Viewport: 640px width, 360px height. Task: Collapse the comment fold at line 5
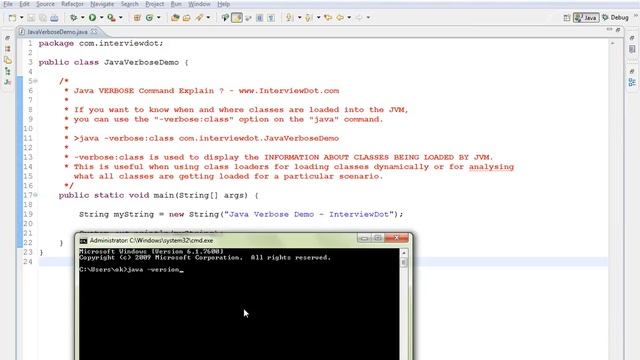tap(36, 81)
